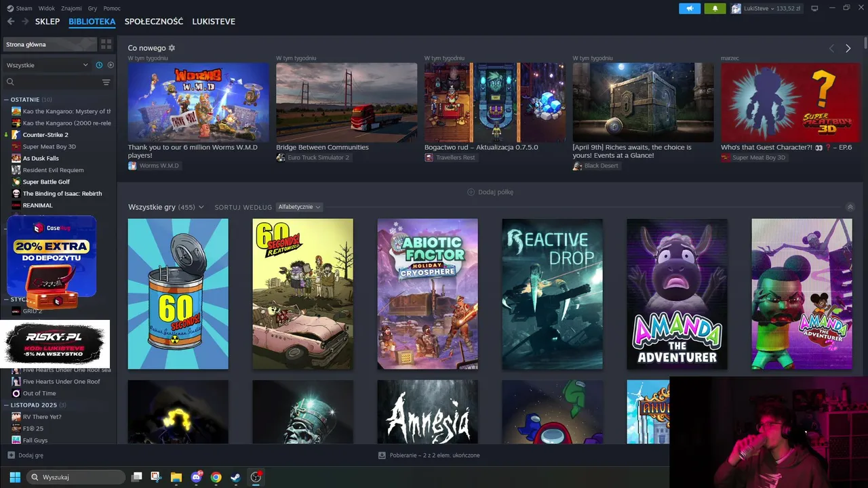Go forward with the right navigation arrow

[x=25, y=22]
